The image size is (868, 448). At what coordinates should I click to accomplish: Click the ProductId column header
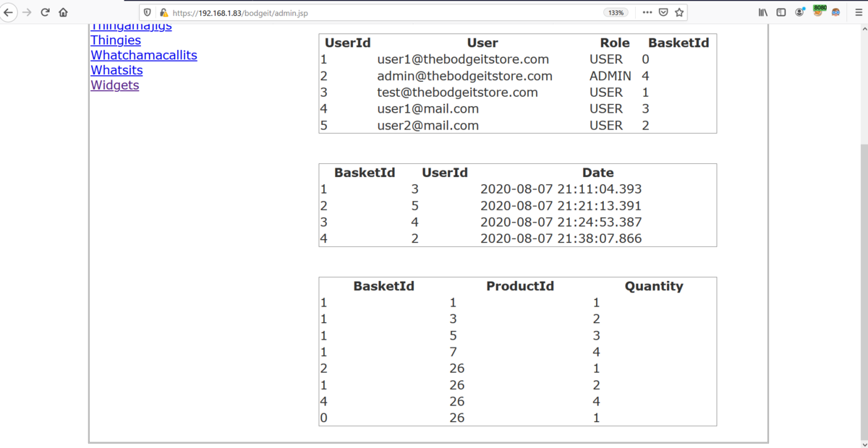point(520,286)
